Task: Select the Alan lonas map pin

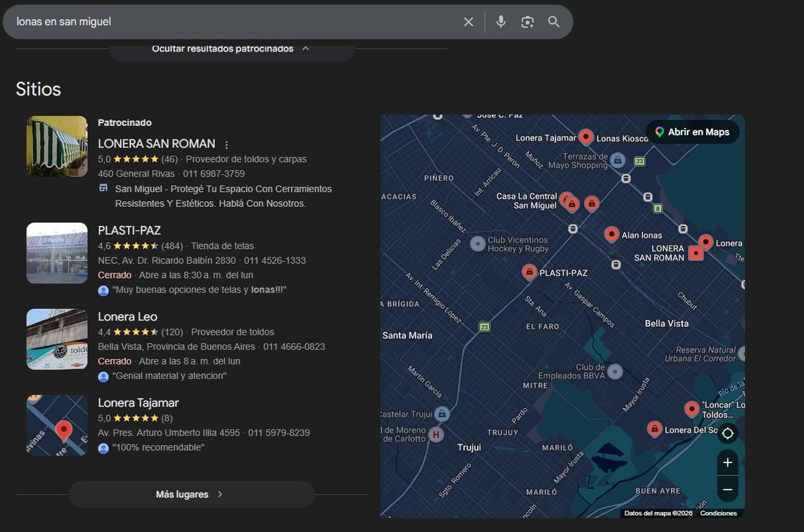Action: tap(611, 235)
